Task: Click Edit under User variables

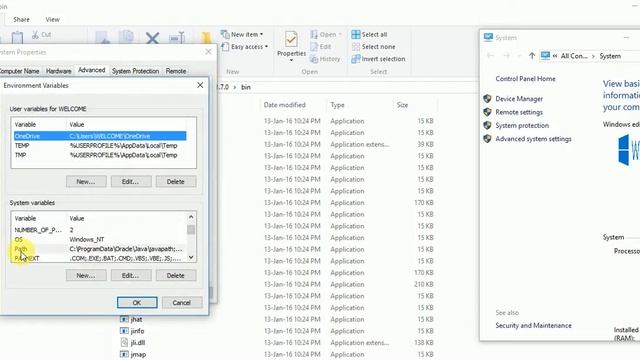Action: (x=131, y=182)
